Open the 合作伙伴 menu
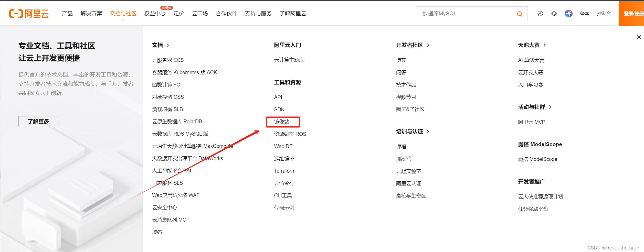Image resolution: width=644 pixels, height=252 pixels. [x=226, y=14]
